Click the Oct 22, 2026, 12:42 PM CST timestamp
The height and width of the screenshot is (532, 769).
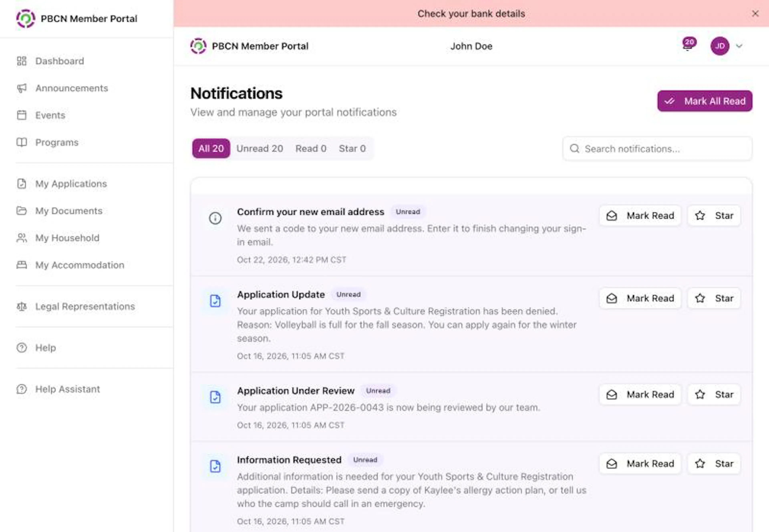tap(291, 260)
